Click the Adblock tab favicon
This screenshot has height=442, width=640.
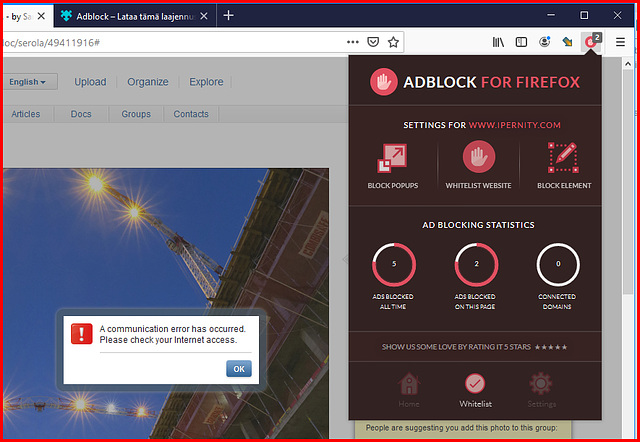66,16
